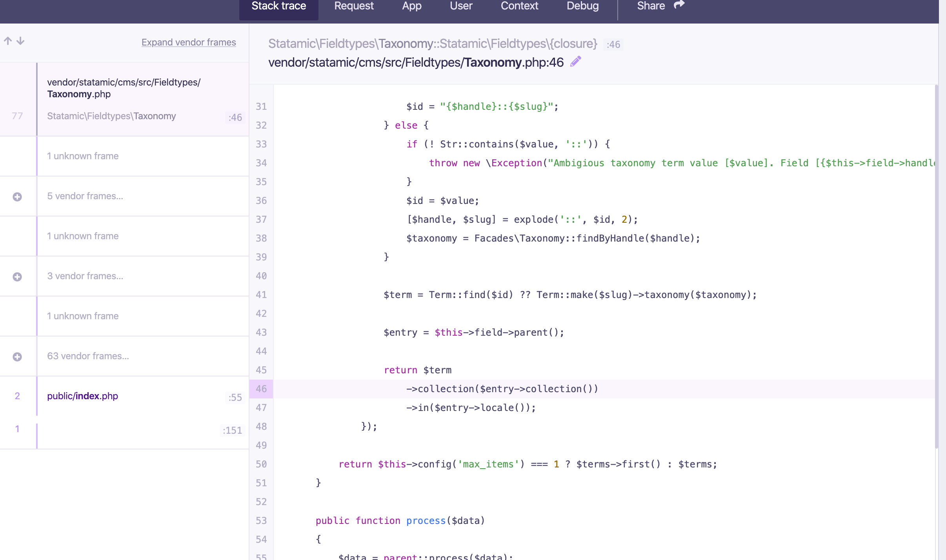Expand the 63 vendor frames group
This screenshot has height=560, width=946.
coord(88,356)
